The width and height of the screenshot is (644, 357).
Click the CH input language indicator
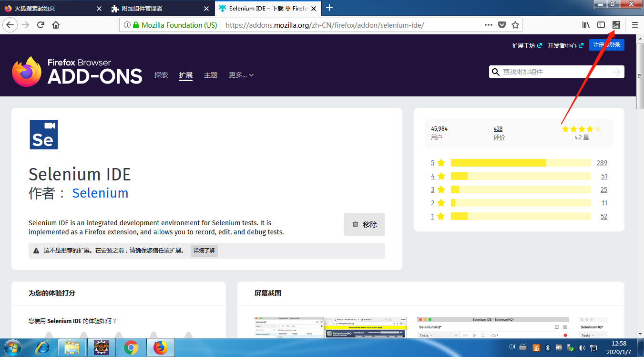point(512,347)
